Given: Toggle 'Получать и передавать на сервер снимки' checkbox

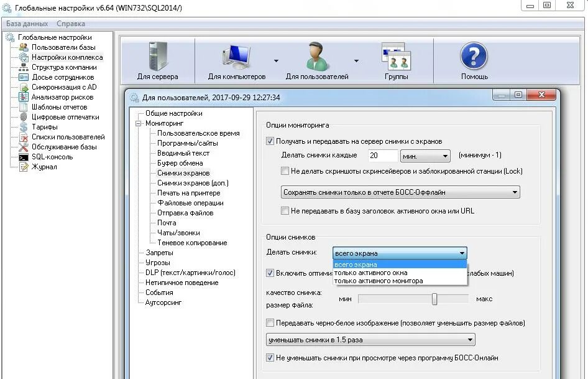Looking at the screenshot, I should (270, 141).
